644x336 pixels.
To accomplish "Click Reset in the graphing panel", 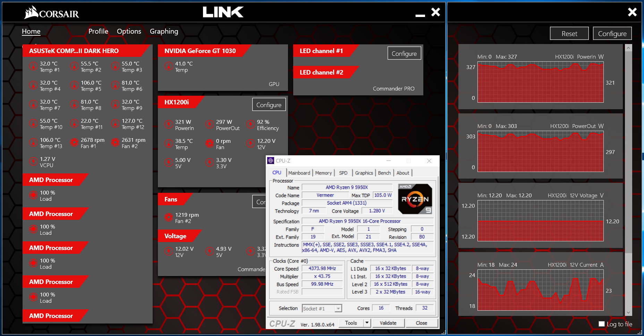I will pos(569,34).
